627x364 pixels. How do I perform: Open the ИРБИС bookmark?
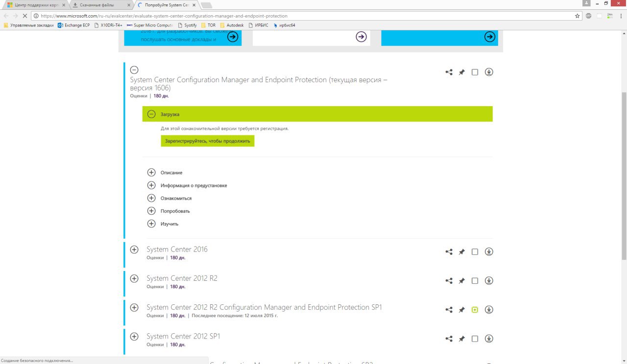(259, 25)
